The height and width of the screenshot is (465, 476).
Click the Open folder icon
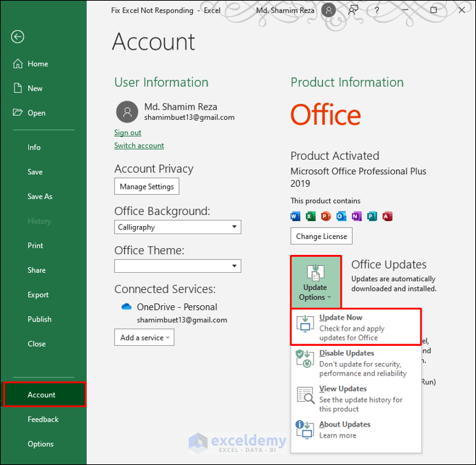click(18, 112)
